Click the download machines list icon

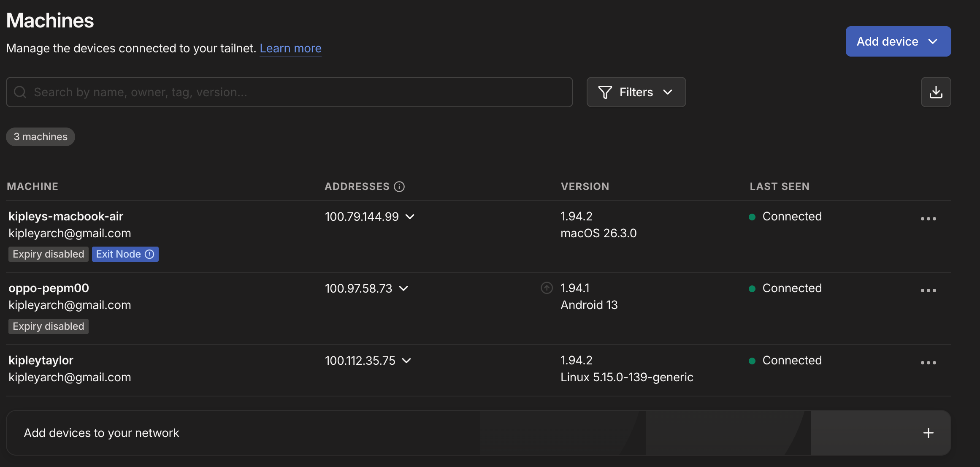coord(936,92)
